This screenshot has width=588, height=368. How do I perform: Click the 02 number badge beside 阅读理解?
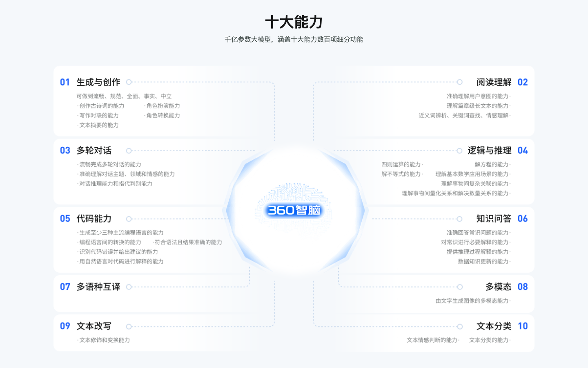tap(523, 82)
